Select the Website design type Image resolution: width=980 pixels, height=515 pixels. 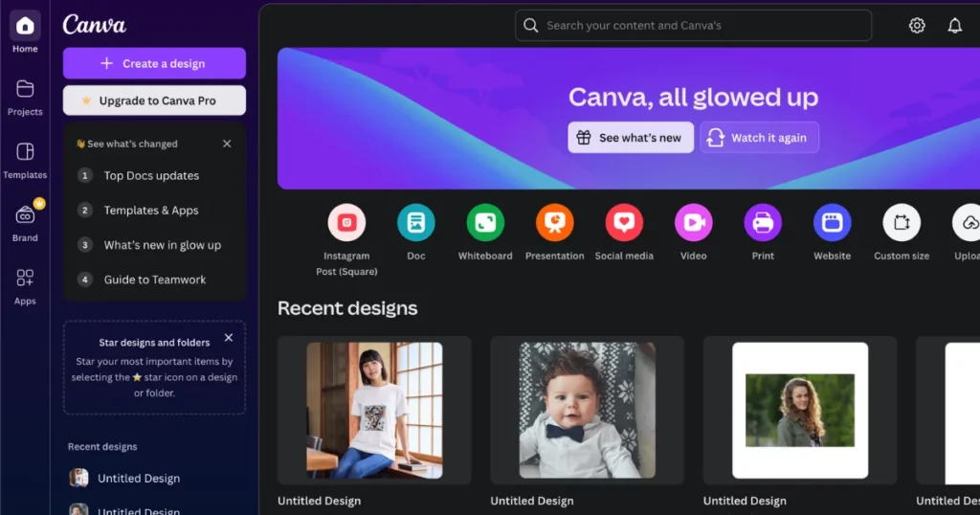[x=832, y=233]
